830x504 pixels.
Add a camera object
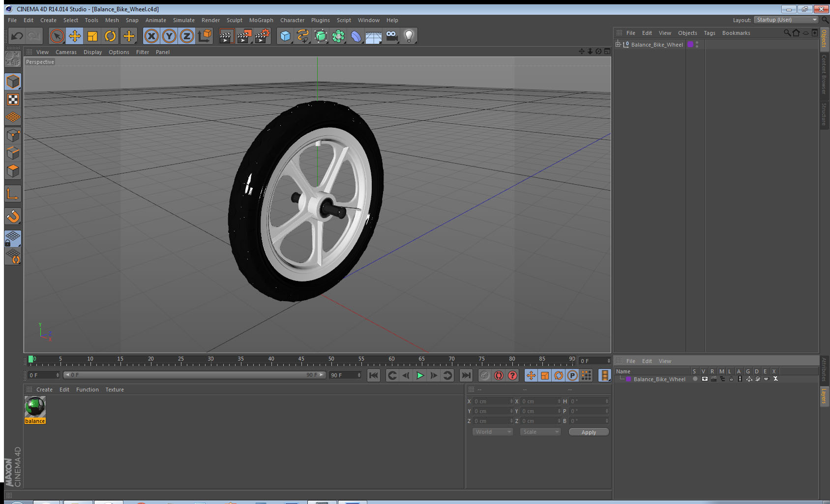coord(391,36)
